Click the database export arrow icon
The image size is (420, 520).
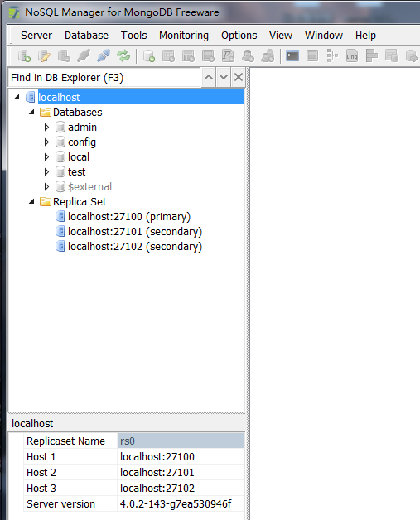(x=412, y=55)
